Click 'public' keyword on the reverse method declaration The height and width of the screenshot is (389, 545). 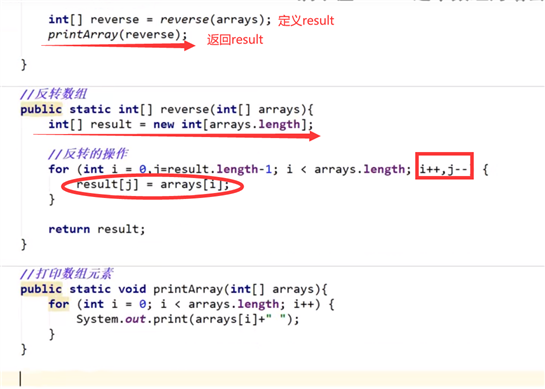click(41, 110)
